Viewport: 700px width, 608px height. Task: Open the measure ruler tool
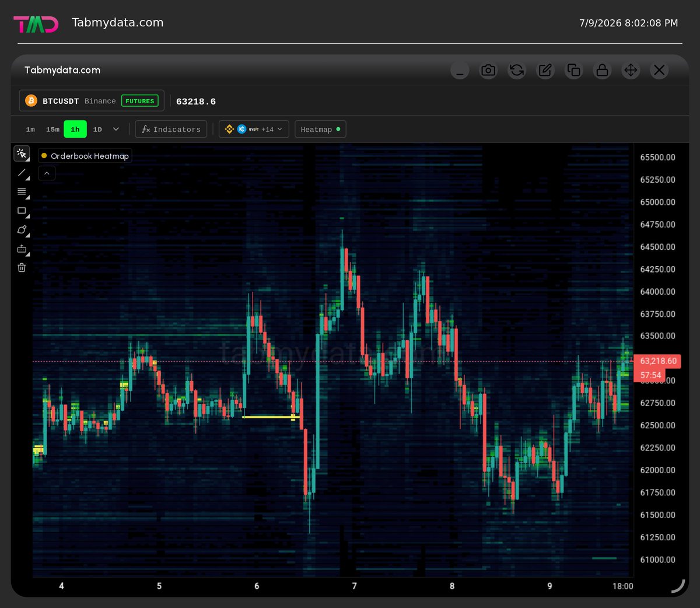22,249
